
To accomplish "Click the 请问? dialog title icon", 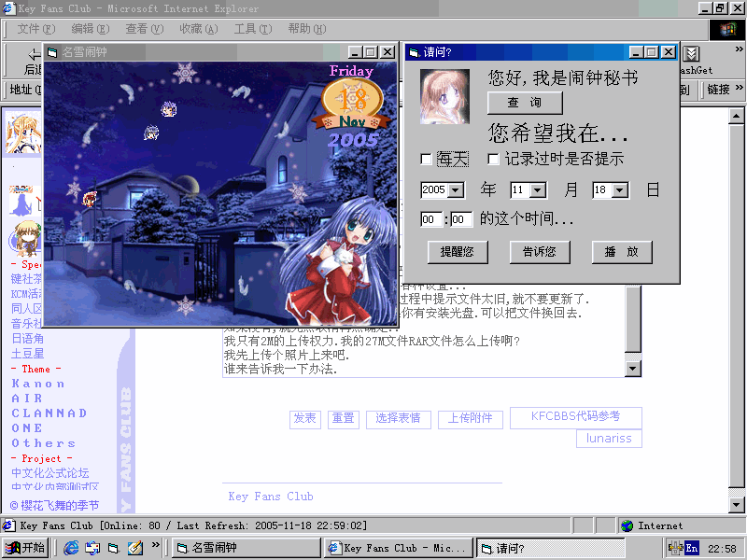I will [414, 52].
